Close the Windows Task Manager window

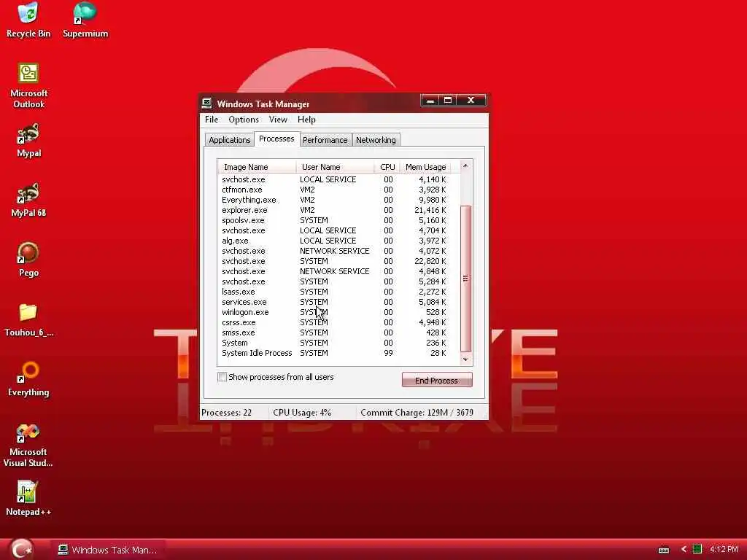point(471,100)
